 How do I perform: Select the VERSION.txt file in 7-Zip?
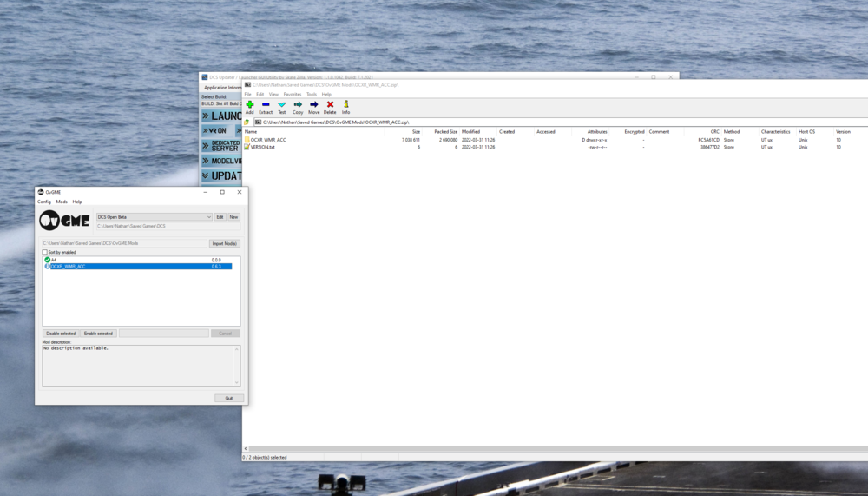[262, 147]
